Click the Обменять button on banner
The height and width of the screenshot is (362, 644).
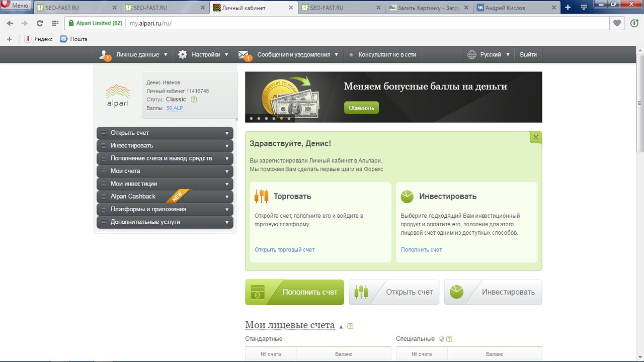362,108
